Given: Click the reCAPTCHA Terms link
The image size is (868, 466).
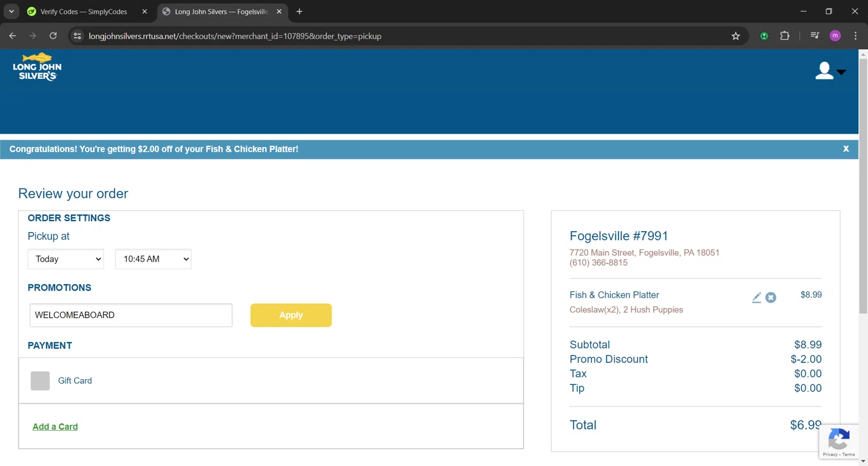Looking at the screenshot, I should click(848, 454).
